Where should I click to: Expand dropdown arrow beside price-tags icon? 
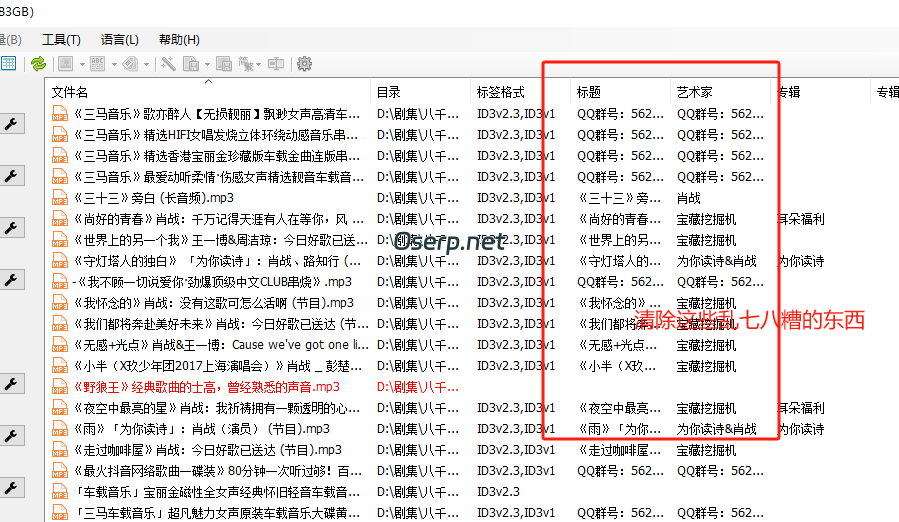coord(147,64)
